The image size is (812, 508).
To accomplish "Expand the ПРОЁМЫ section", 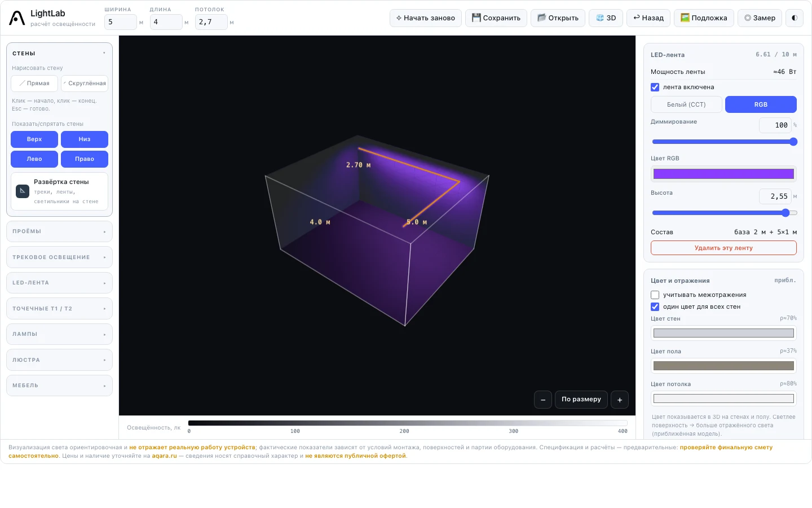I will pyautogui.click(x=59, y=231).
